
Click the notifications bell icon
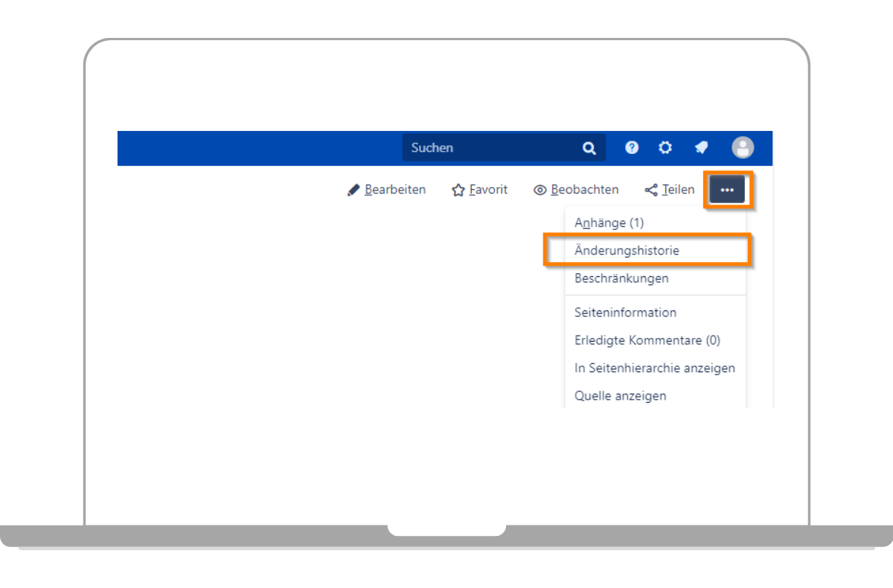coord(701,147)
